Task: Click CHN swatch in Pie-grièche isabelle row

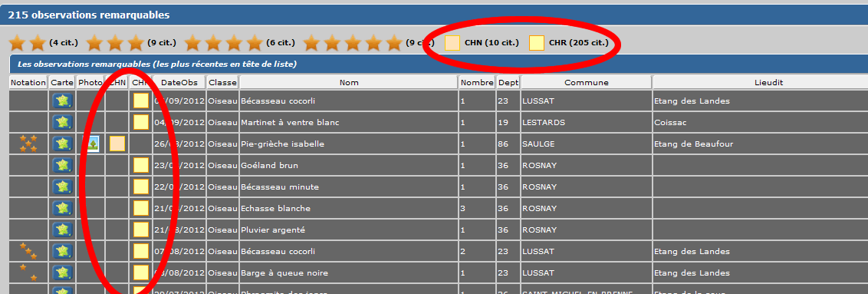Action: pos(117,144)
